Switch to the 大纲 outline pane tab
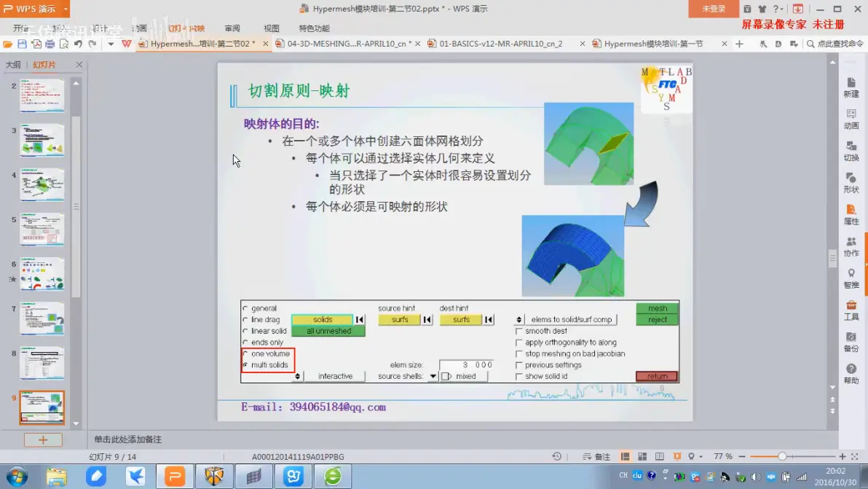The width and height of the screenshot is (868, 489). pyautogui.click(x=13, y=65)
